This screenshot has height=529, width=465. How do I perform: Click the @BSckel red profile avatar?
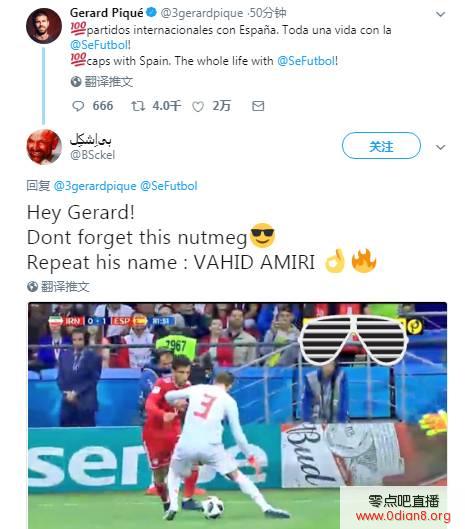(44, 147)
